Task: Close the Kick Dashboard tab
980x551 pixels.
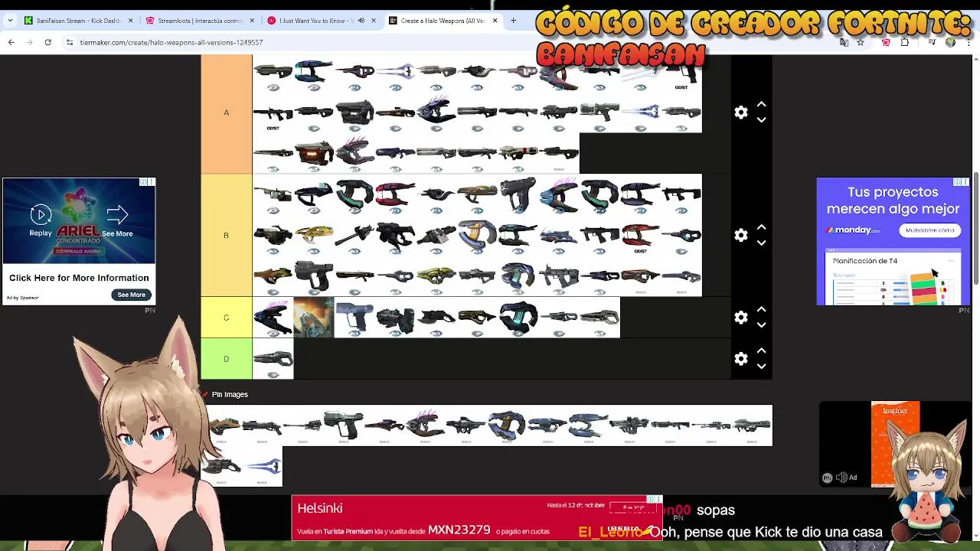Action: [x=130, y=21]
